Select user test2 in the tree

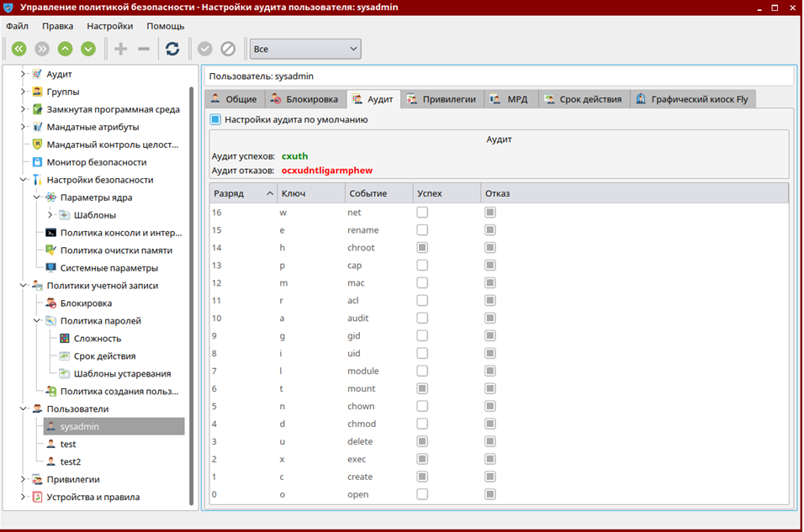[71, 461]
